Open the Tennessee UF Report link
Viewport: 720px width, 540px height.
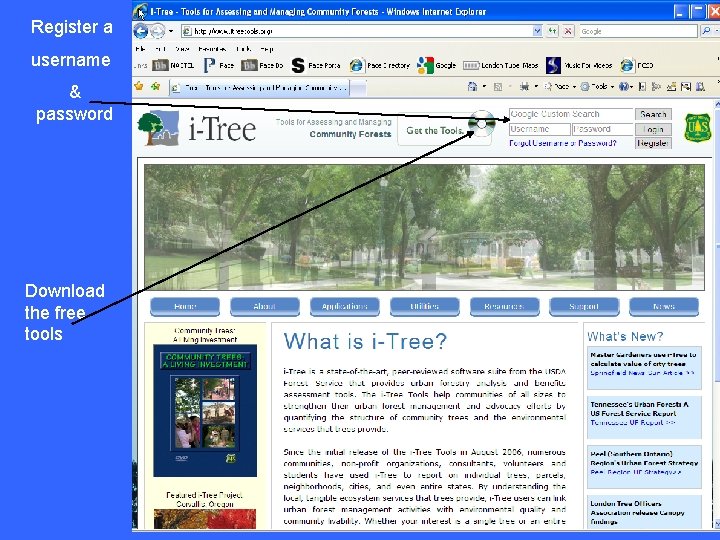click(633, 422)
